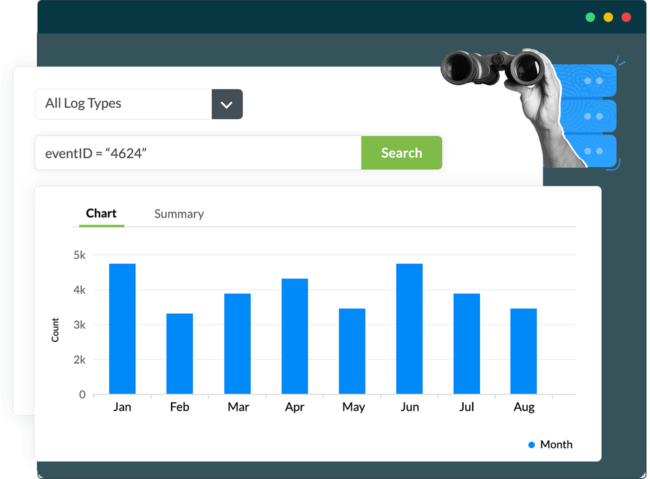650x479 pixels.
Task: Toggle the Month series in legend
Action: click(x=551, y=445)
